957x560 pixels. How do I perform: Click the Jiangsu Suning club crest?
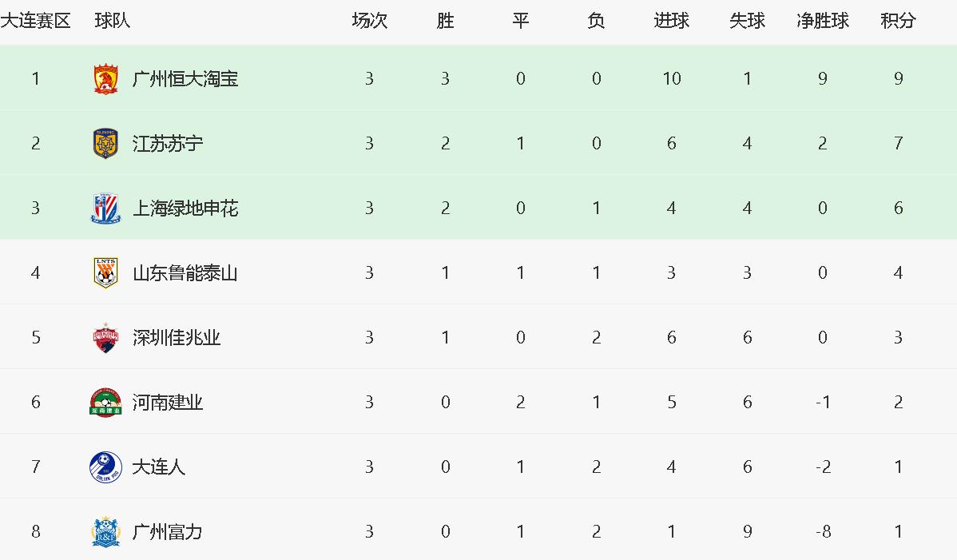pos(105,144)
